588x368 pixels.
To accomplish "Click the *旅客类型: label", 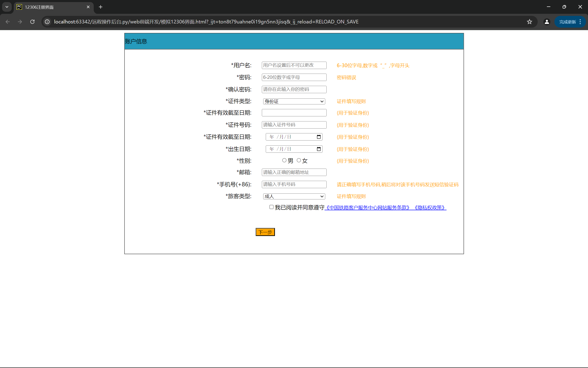I will [238, 196].
